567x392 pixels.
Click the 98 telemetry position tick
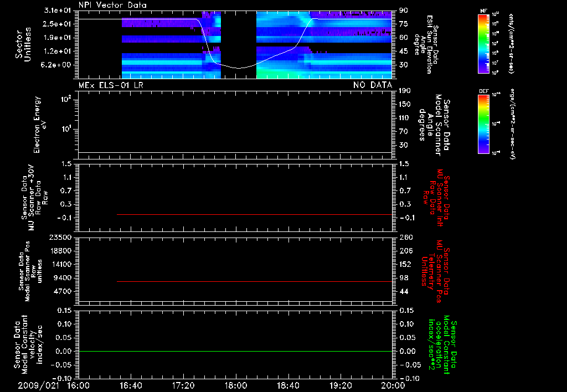404,278
